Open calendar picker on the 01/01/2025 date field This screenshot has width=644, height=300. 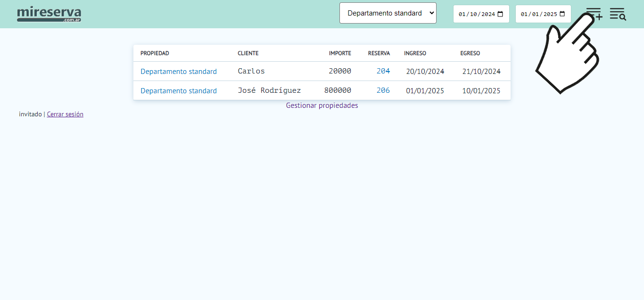(x=562, y=14)
